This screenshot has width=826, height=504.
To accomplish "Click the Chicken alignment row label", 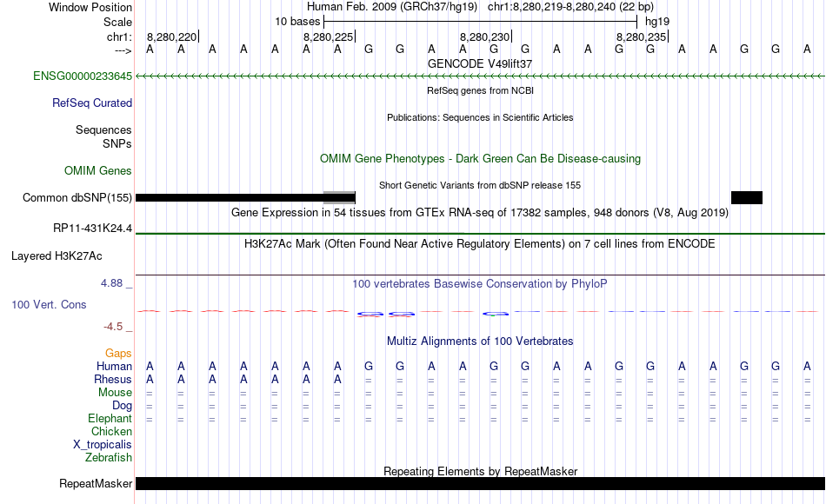I will [111, 431].
